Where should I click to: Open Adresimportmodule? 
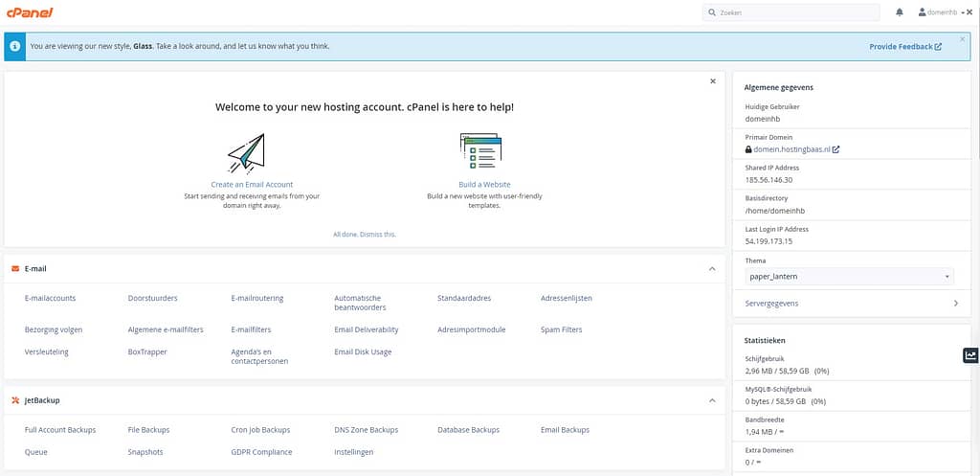471,329
